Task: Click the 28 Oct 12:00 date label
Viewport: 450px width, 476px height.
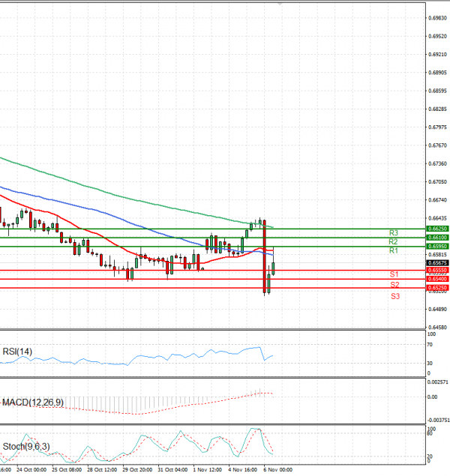Action: pos(102,470)
